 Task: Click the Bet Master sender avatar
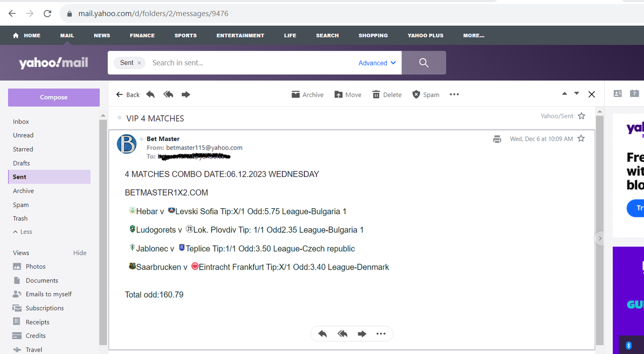127,144
